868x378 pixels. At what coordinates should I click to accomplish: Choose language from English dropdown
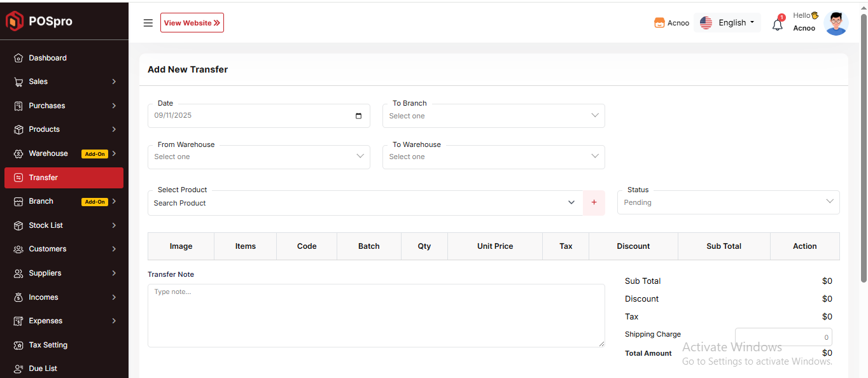[x=727, y=23]
